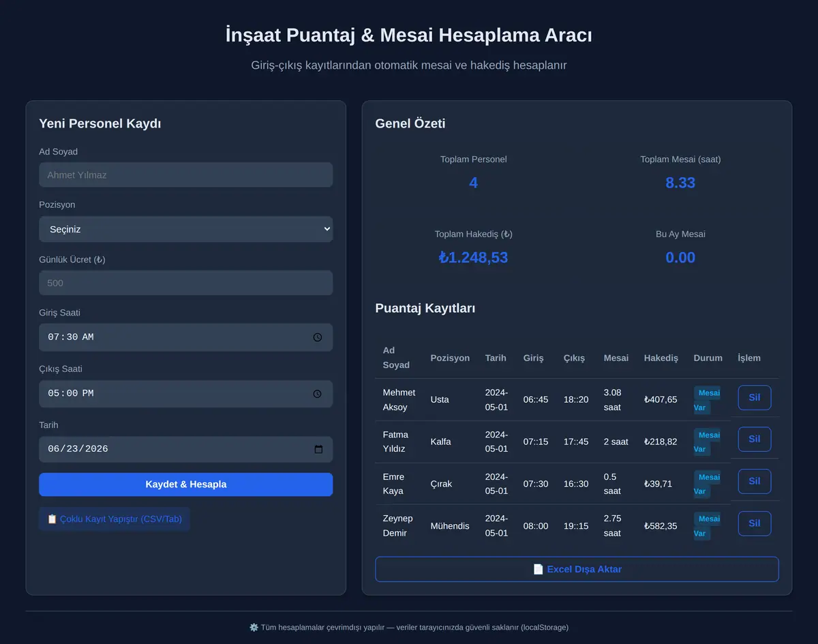Screen dimensions: 818x644
Task: Click the Durum column header
Action: tap(708, 358)
